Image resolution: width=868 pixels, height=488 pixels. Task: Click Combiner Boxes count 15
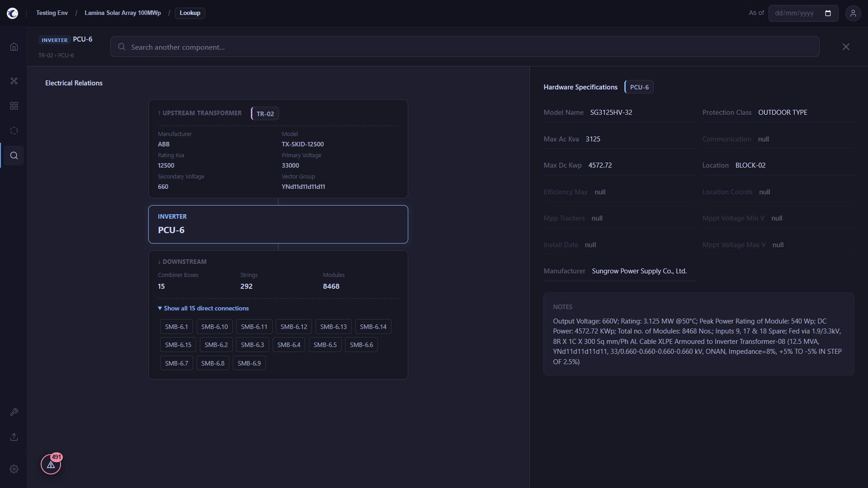point(161,286)
